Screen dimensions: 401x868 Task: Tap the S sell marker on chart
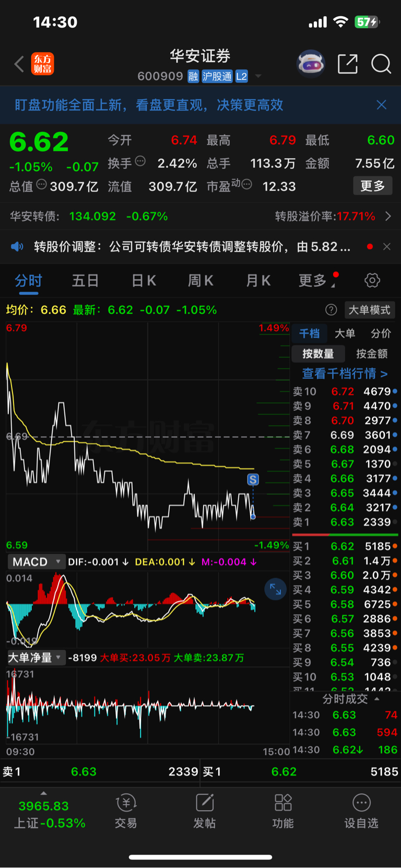[253, 479]
